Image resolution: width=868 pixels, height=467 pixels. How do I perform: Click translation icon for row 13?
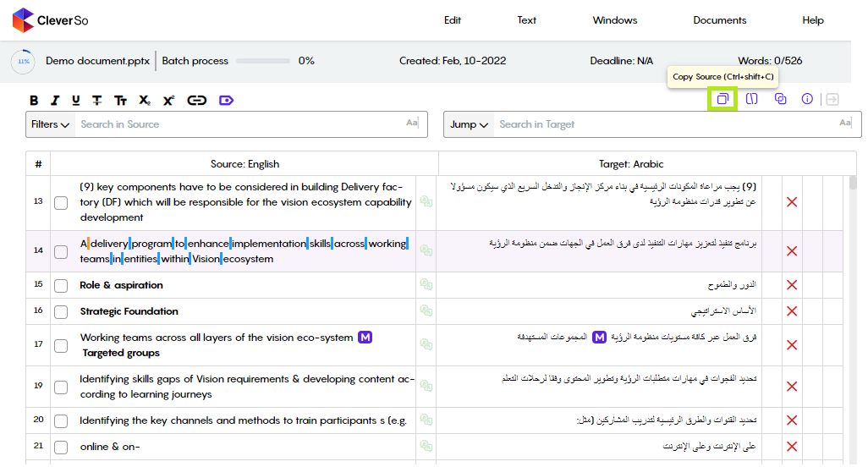click(x=426, y=201)
